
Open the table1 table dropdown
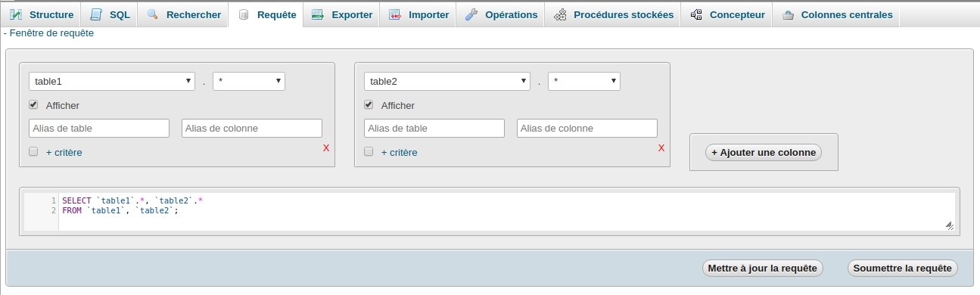coord(112,81)
